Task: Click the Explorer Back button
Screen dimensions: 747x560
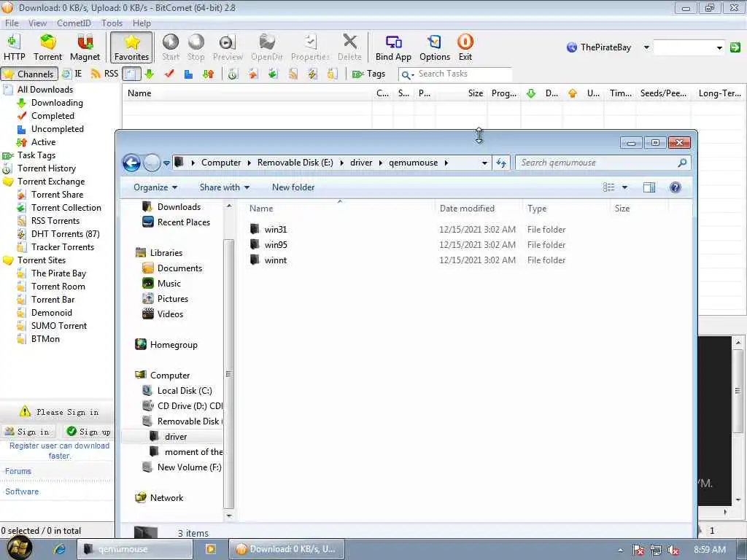Action: (x=131, y=163)
